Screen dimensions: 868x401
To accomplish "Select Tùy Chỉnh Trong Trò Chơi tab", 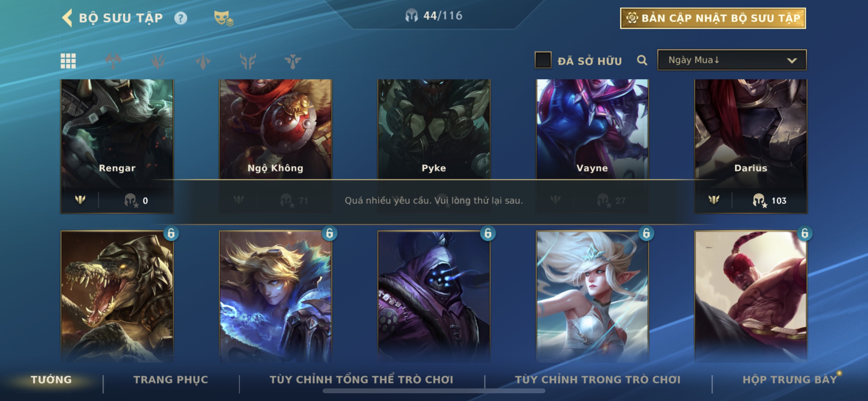I will (598, 379).
